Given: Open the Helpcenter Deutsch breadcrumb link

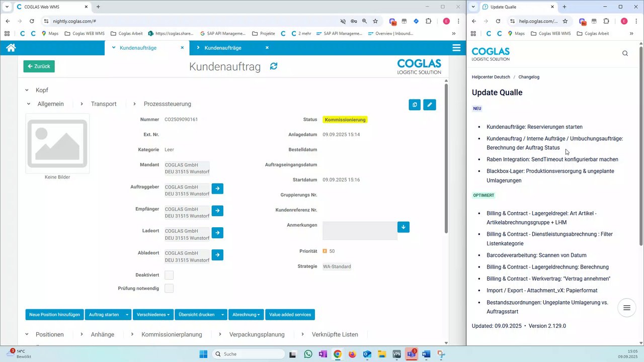Looking at the screenshot, I should point(491,77).
